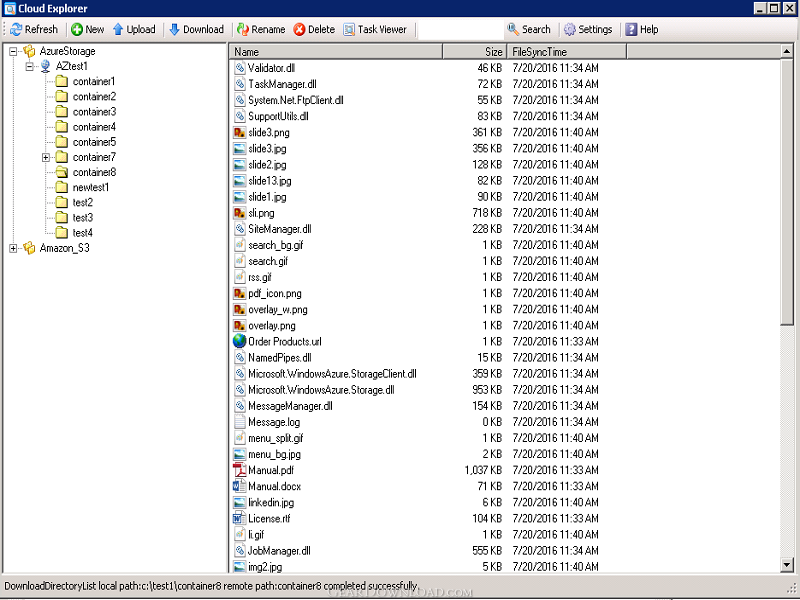Expand the container7 folder node

(46, 158)
